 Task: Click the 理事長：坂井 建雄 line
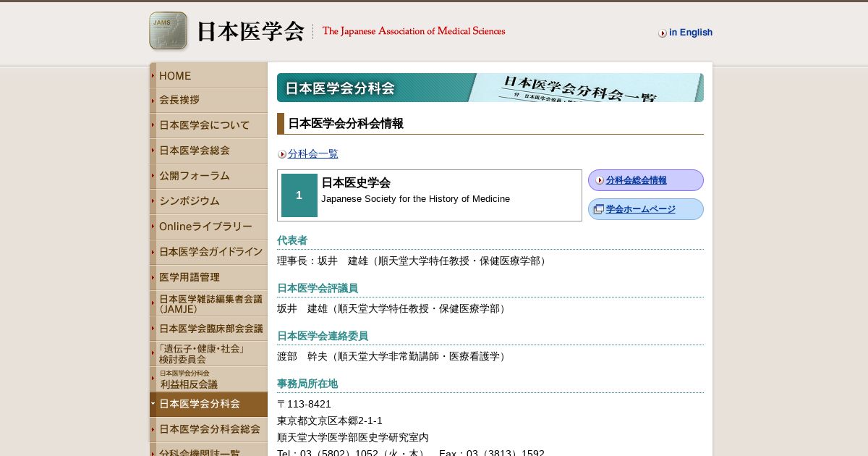pyautogui.click(x=413, y=261)
